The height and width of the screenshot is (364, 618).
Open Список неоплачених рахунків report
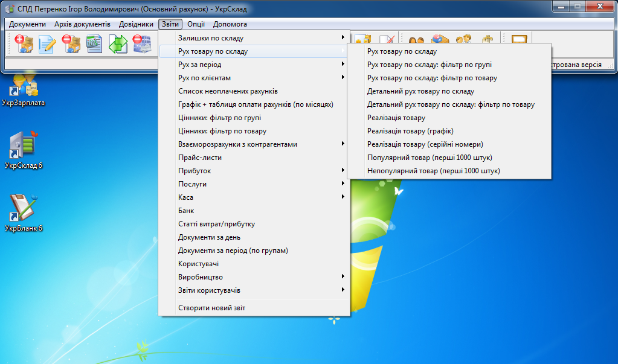[x=228, y=91]
